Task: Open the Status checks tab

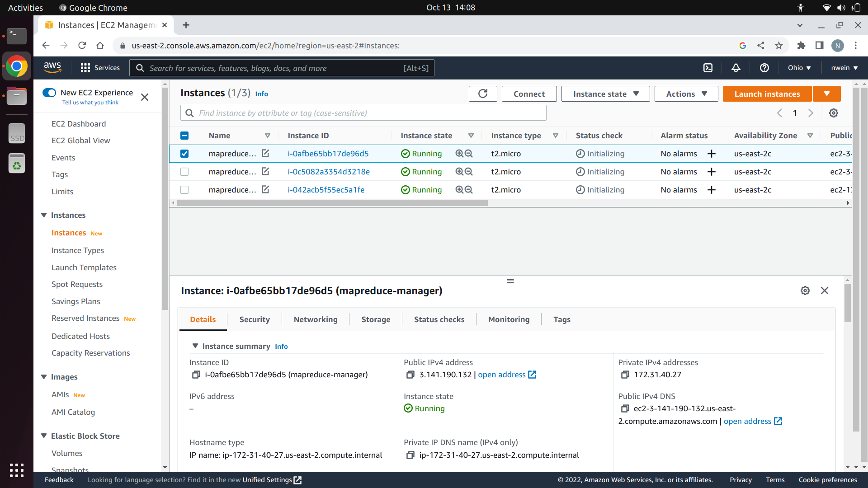Action: pos(439,319)
